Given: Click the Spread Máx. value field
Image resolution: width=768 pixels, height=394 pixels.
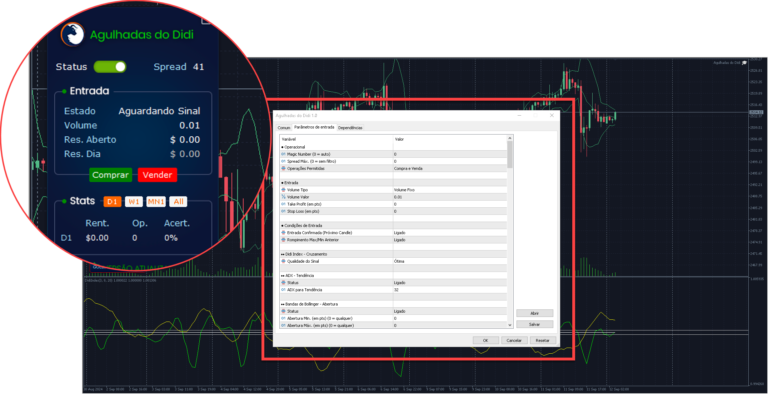Looking at the screenshot, I should [x=450, y=161].
